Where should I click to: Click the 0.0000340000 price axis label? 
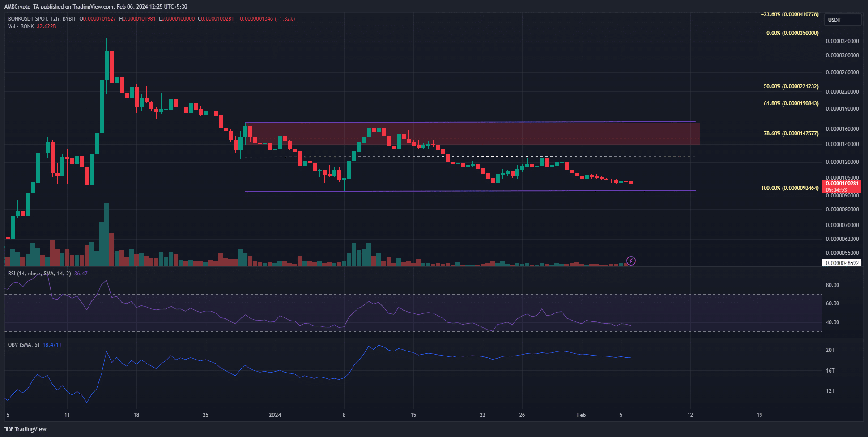842,41
